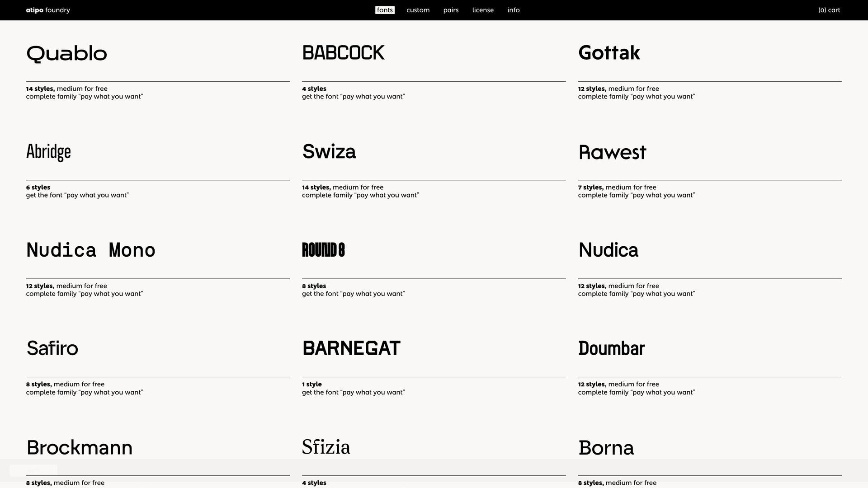The width and height of the screenshot is (868, 488).
Task: Open the Quablo font page
Action: (x=66, y=53)
